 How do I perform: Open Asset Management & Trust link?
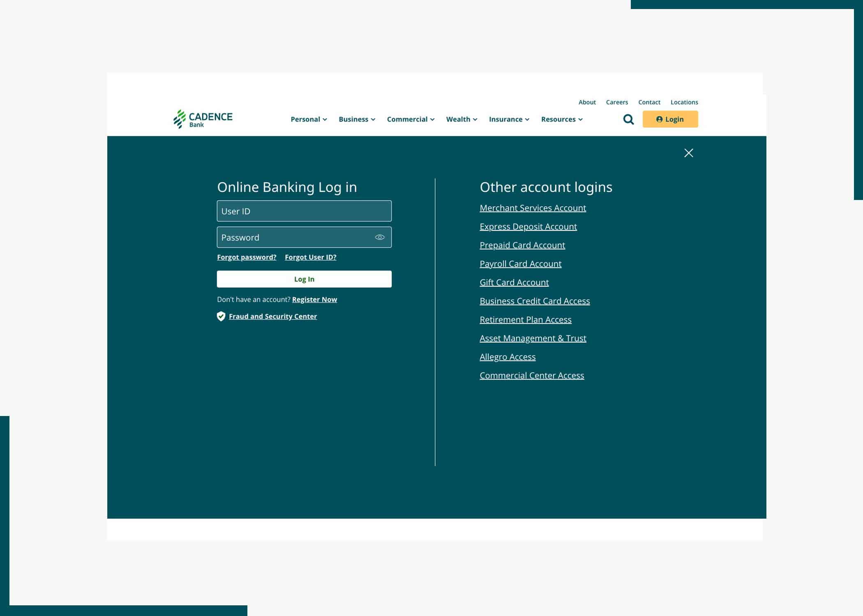click(x=533, y=338)
